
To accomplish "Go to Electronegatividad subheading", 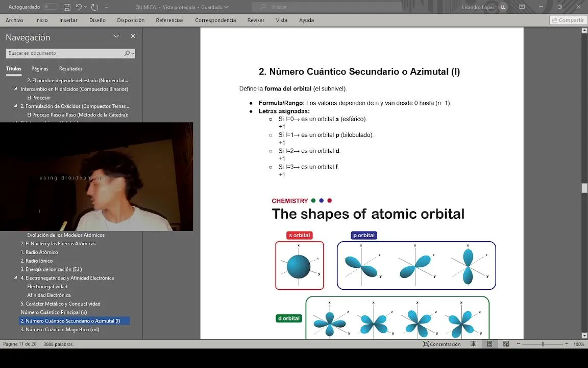I will point(47,287).
